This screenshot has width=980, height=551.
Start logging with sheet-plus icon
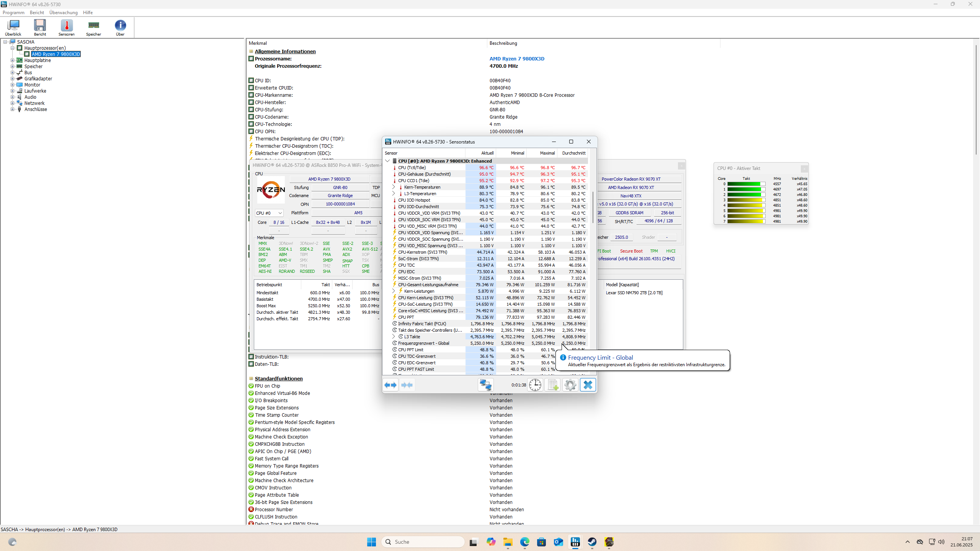552,385
